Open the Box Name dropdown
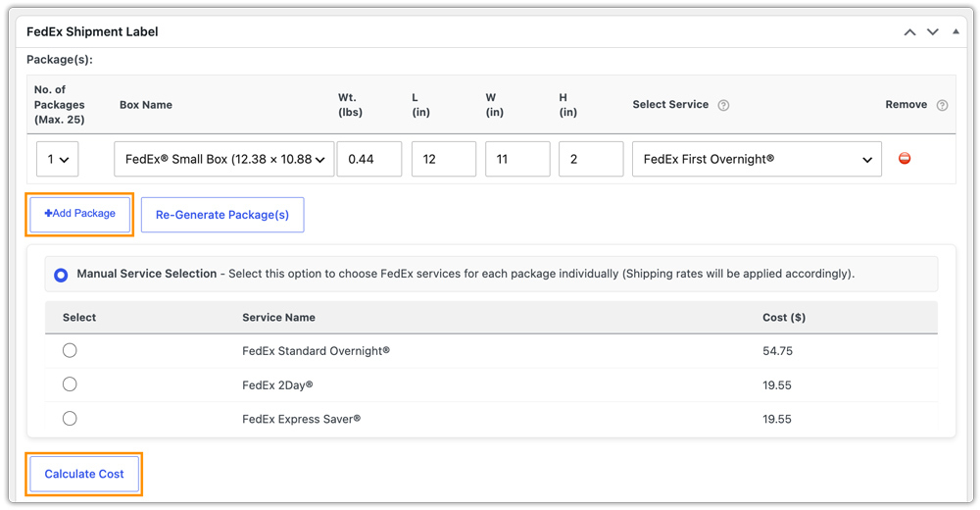Image resolution: width=980 pixels, height=510 pixels. (223, 159)
